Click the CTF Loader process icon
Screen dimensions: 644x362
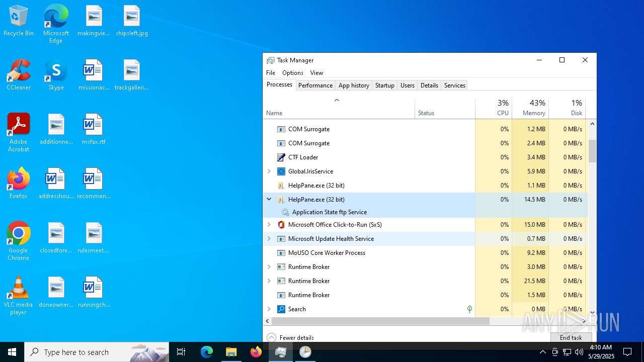pyautogui.click(x=281, y=157)
